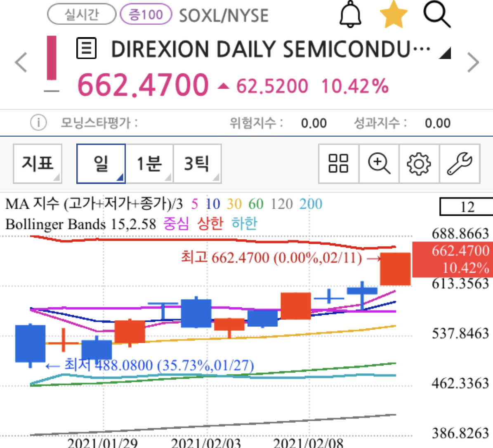Toggle the yellow favorite star

(x=393, y=15)
